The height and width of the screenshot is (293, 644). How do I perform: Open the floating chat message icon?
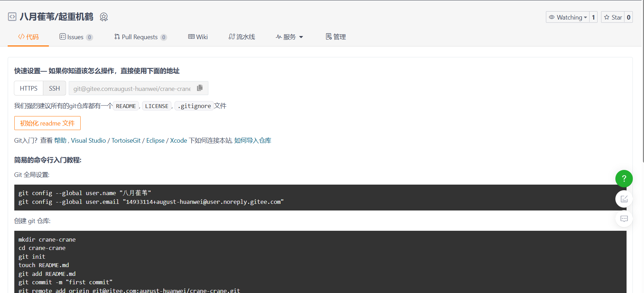click(624, 219)
